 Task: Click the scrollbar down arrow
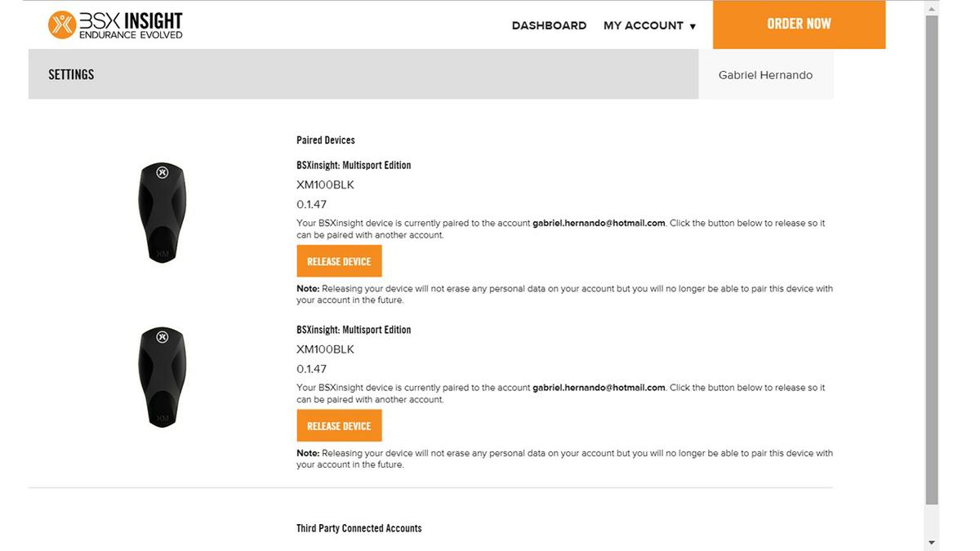pos(932,543)
